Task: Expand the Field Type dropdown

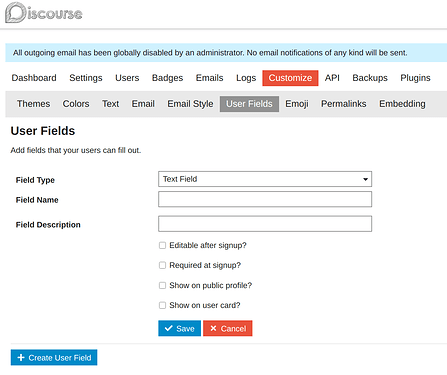Action: pos(265,179)
